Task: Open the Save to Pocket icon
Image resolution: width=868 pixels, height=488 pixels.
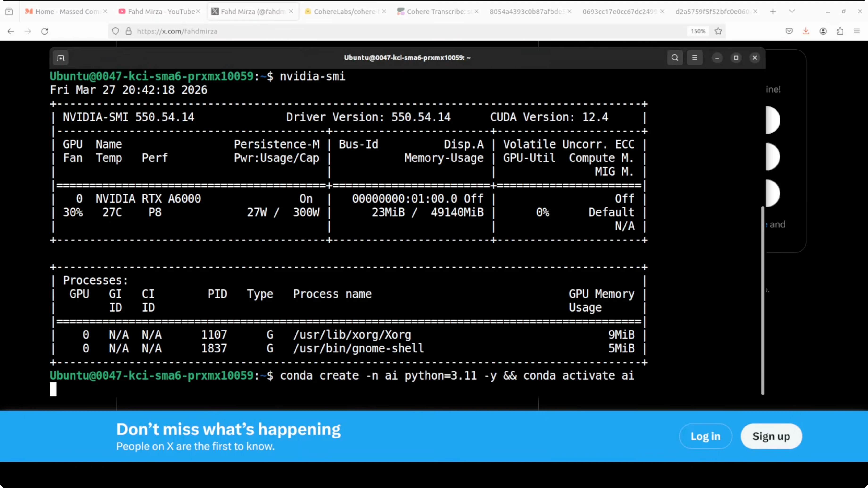Action: pos(789,31)
